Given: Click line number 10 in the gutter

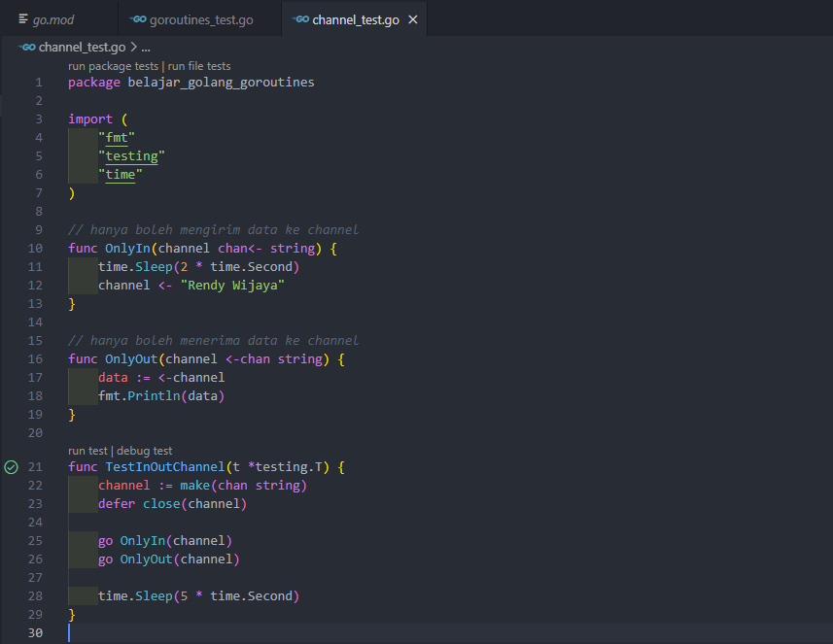Looking at the screenshot, I should (35, 249).
